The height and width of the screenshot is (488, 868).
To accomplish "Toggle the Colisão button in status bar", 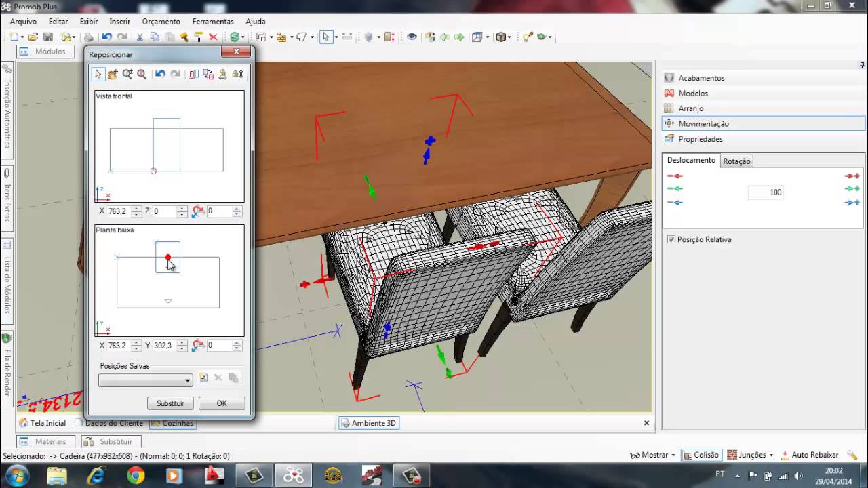I will (701, 455).
